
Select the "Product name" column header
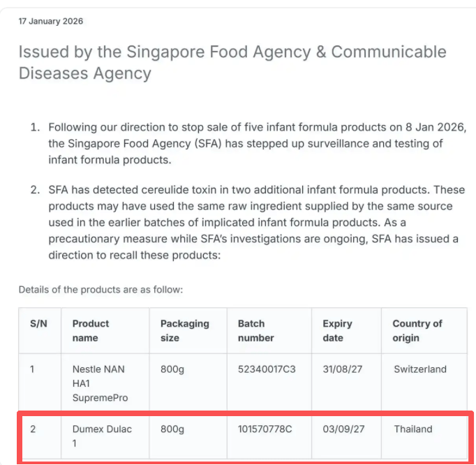point(91,331)
